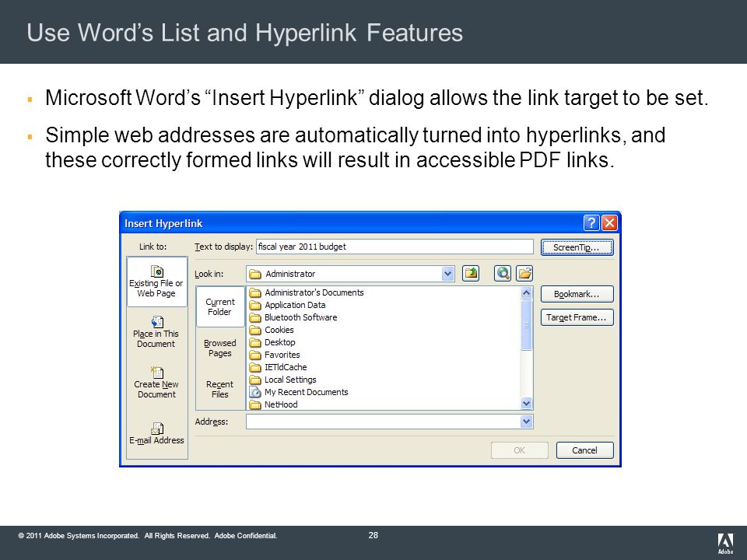Image resolution: width=747 pixels, height=560 pixels.
Task: Click the file list scroll up arrow
Action: [x=527, y=293]
